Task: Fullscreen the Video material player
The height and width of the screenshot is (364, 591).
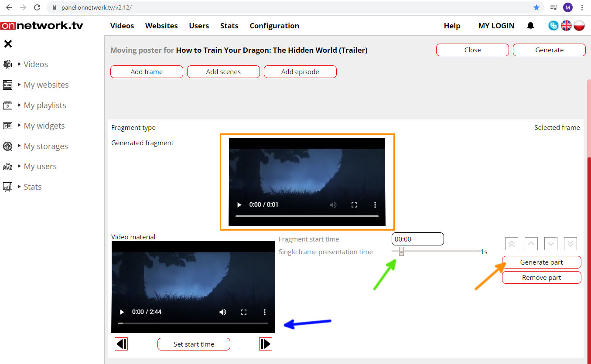Action: pos(244,312)
